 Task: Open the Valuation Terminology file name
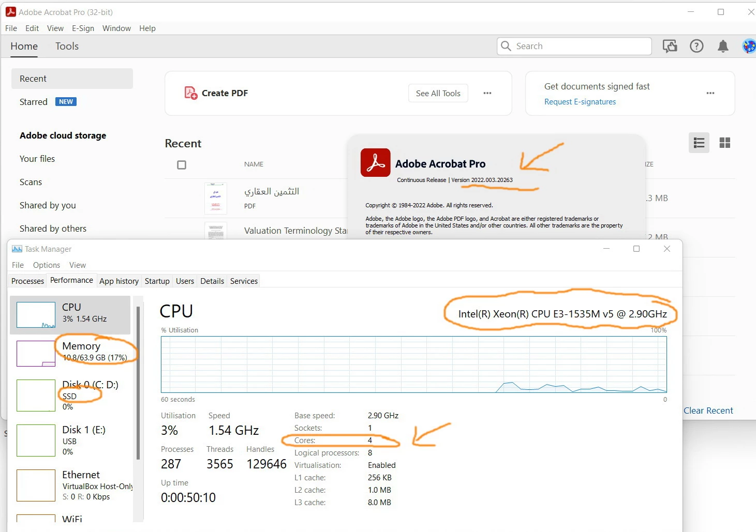click(295, 231)
